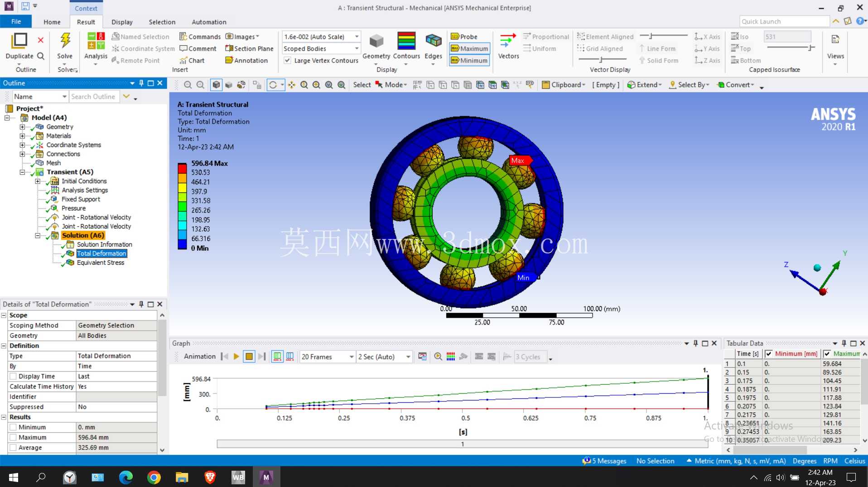The width and height of the screenshot is (868, 487).
Task: Check the Average results checkbox
Action: tap(13, 448)
